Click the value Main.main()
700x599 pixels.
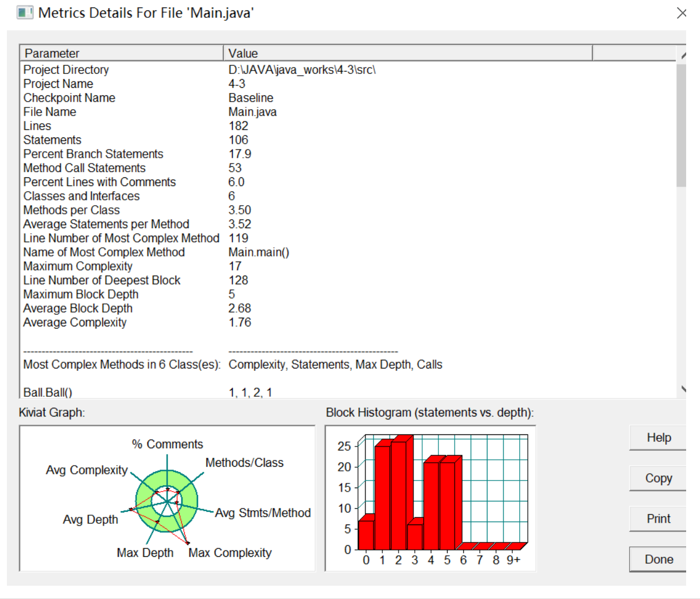pyautogui.click(x=259, y=252)
